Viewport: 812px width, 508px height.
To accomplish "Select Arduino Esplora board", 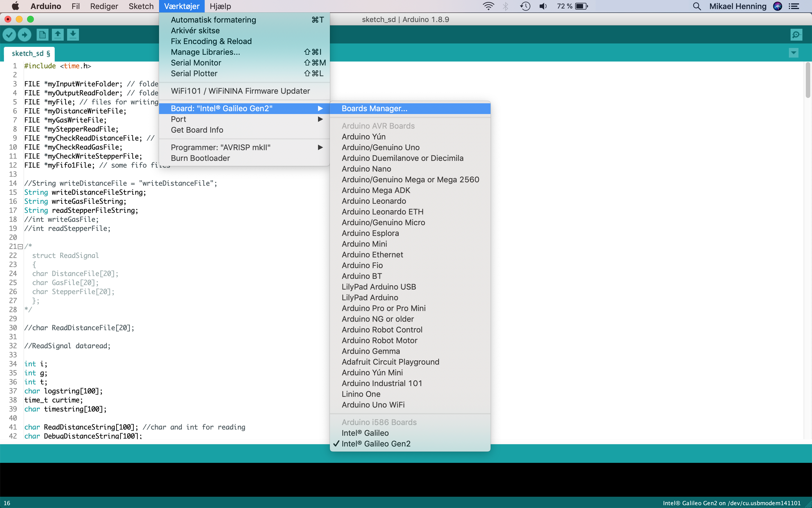I will pos(410,233).
